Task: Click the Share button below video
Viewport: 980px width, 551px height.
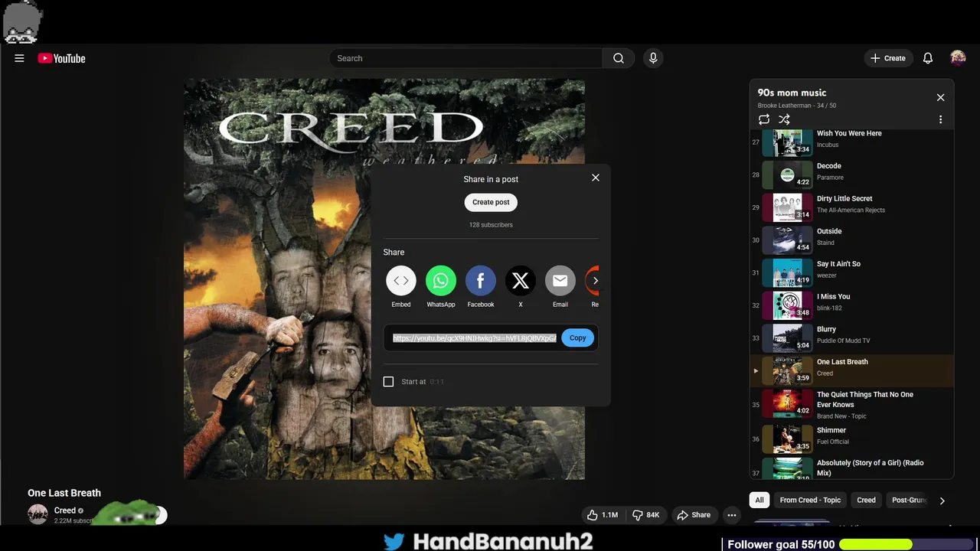Action: click(x=694, y=515)
